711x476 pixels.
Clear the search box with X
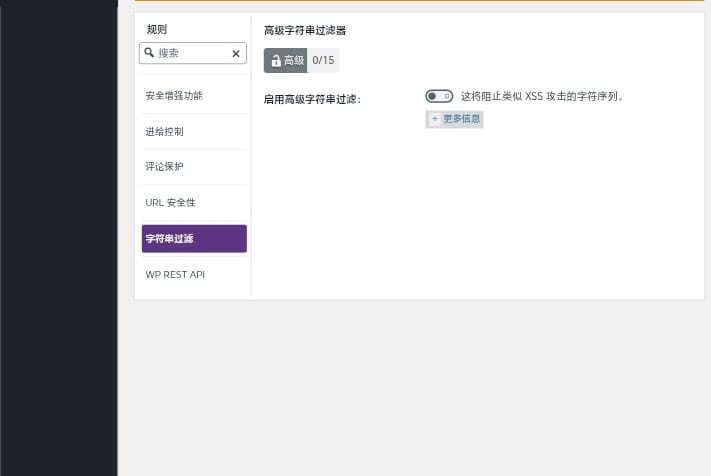236,53
